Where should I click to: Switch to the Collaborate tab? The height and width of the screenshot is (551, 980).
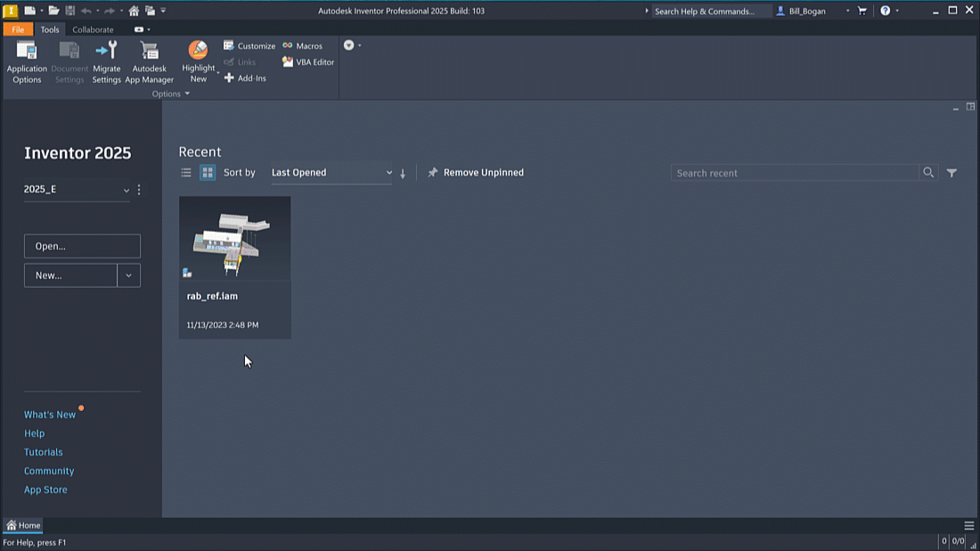click(x=94, y=29)
